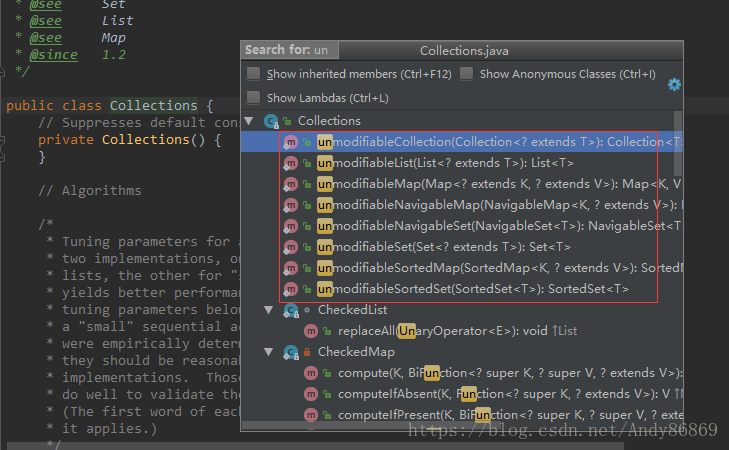729x450 pixels.
Task: Collapse the CheckedMap node
Action: click(x=269, y=352)
